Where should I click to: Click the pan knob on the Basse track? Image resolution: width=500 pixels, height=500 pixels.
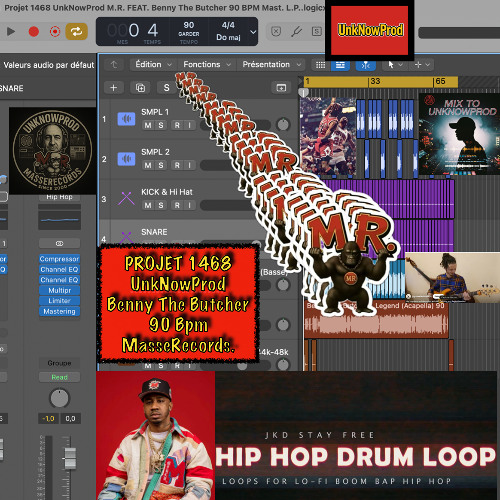click(x=283, y=285)
